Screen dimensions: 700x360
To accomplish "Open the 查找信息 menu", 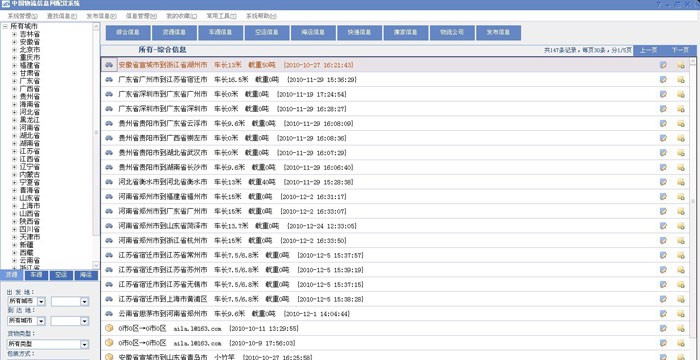I will click(x=62, y=16).
